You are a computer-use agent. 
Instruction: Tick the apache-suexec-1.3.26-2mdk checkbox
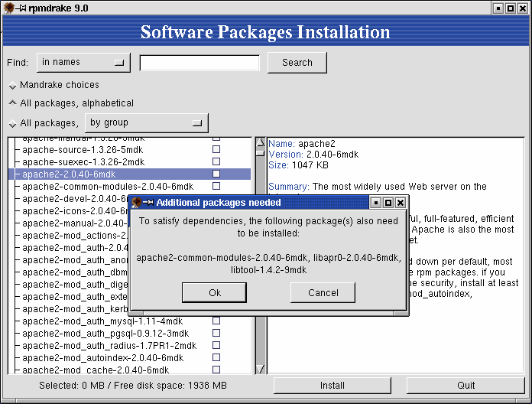click(x=216, y=161)
